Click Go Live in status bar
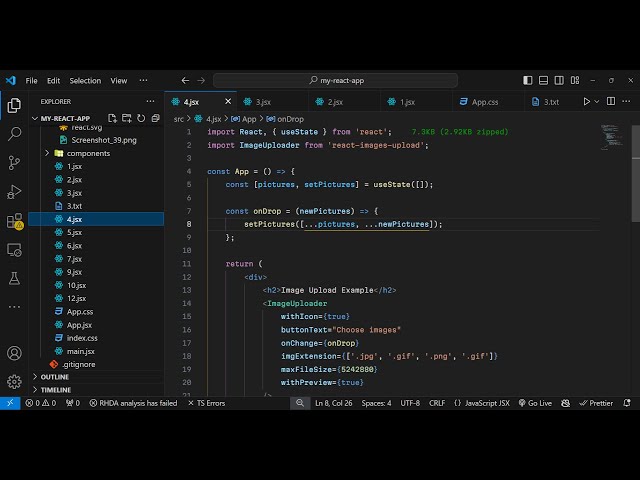The image size is (640, 480). (535, 403)
